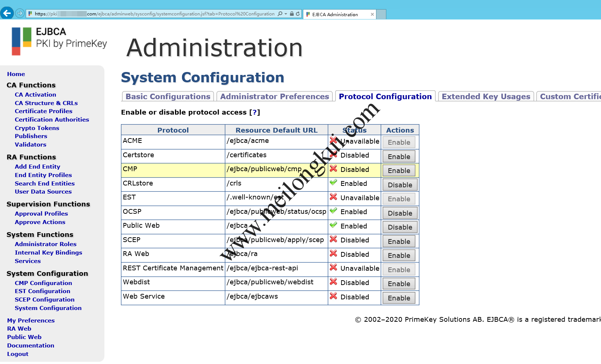
Task: Enable the CMP protocol
Action: (x=399, y=170)
